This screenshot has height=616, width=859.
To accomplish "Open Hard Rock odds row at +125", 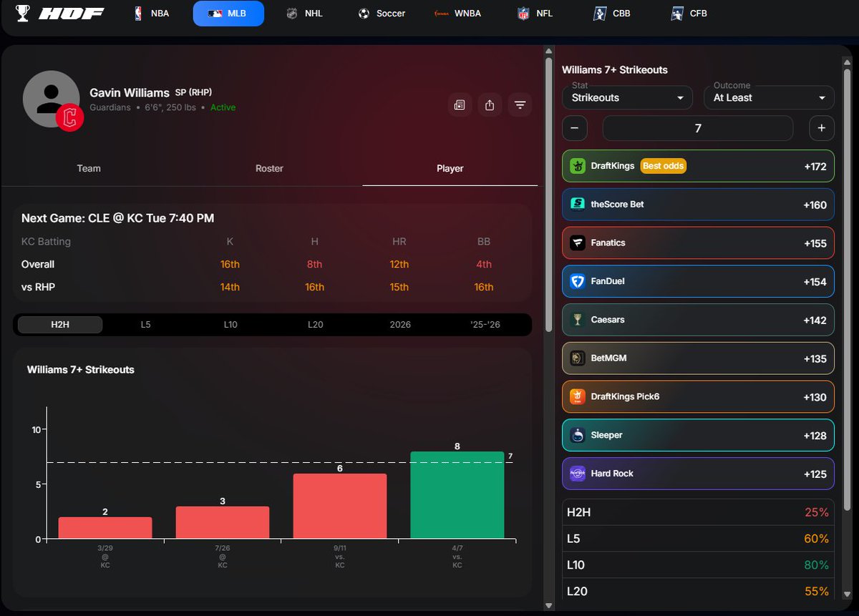I will point(698,474).
